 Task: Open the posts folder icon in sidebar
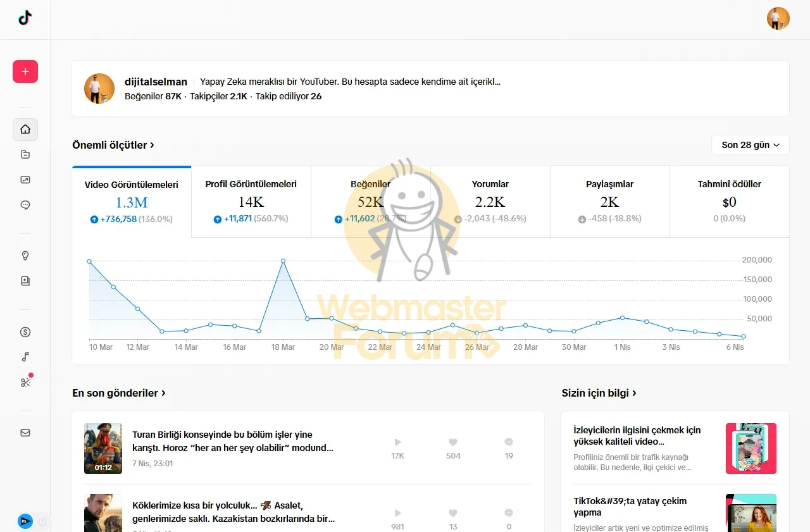pos(25,155)
